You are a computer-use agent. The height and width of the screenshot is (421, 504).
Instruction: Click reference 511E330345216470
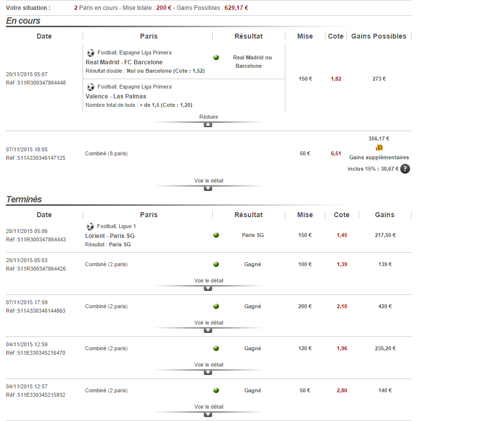(x=41, y=353)
